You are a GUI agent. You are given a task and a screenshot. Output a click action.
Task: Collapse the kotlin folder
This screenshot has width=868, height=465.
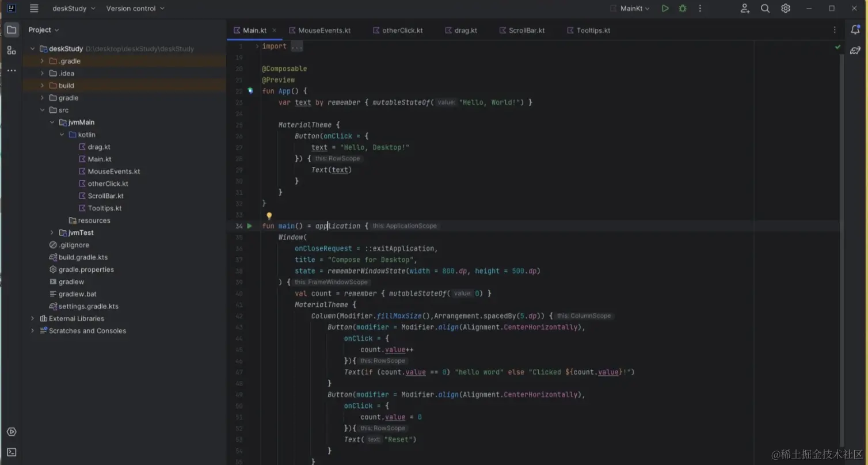point(62,135)
